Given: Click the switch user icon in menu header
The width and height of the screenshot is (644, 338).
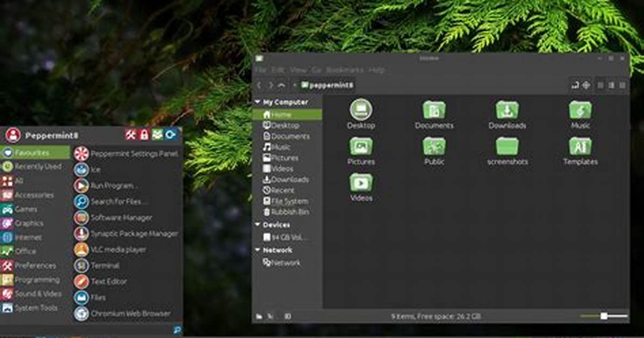Looking at the screenshot, I should [157, 135].
